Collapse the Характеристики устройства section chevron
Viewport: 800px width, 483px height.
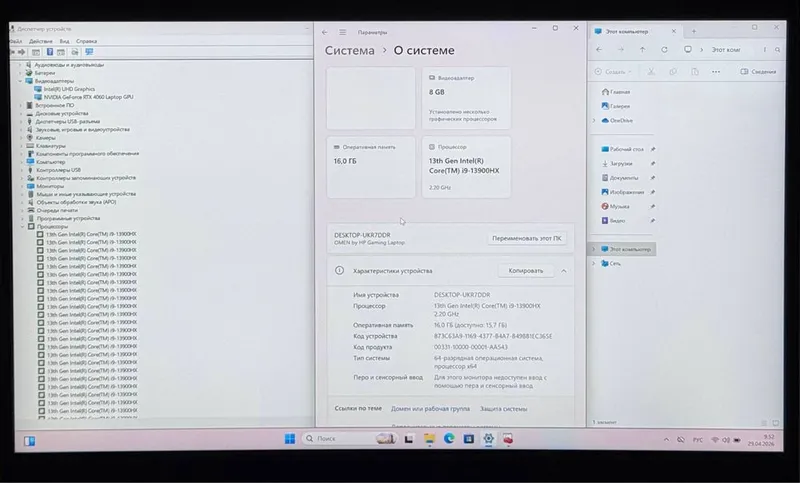(564, 271)
